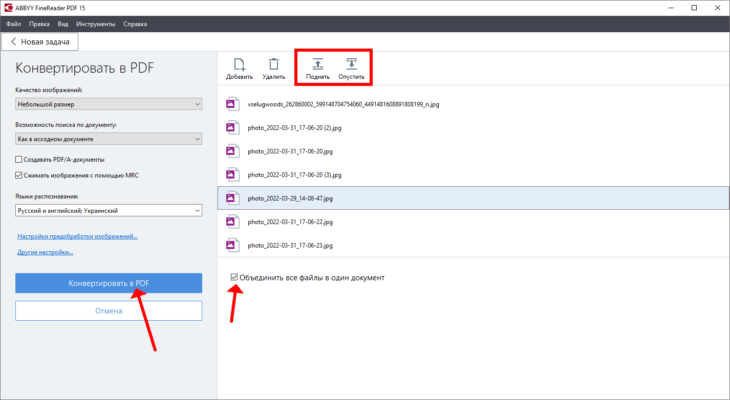Open Настройки предобработки изображений link
Viewport: 730px width, 400px height.
pos(77,237)
